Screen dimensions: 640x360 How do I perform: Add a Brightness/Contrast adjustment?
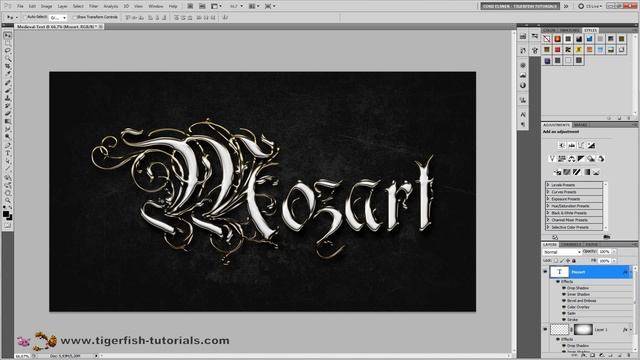click(562, 146)
